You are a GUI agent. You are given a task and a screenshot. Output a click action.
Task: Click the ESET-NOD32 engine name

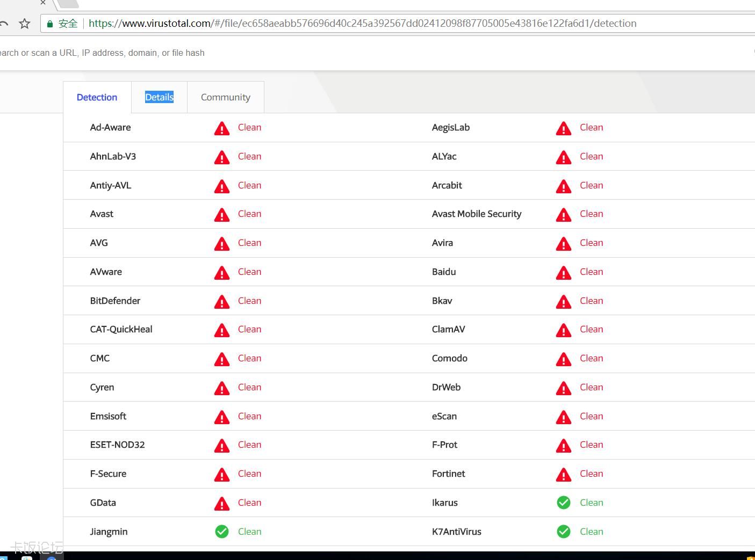[x=118, y=445]
